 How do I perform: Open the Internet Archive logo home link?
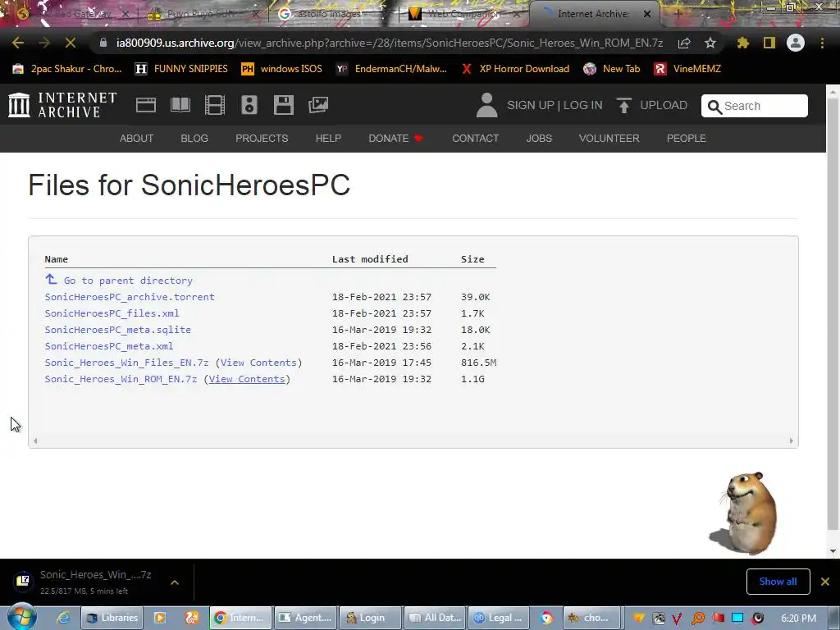(x=62, y=105)
